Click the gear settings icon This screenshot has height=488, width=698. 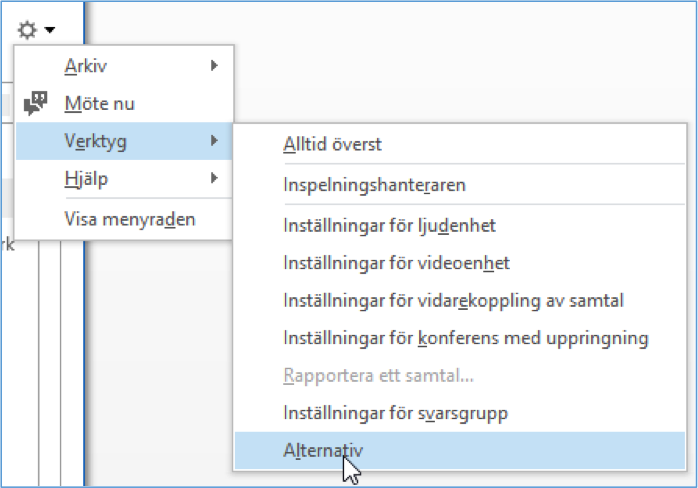(27, 30)
